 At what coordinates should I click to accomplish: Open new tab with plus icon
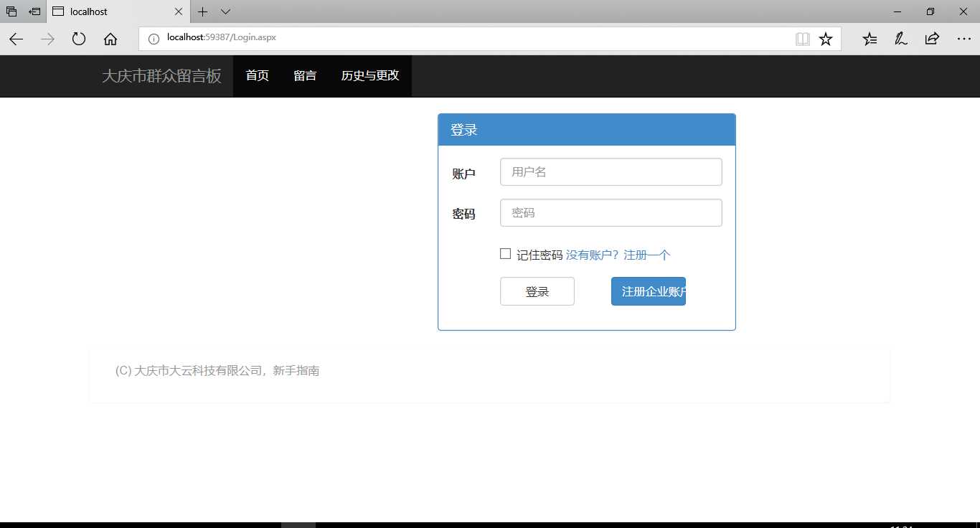coord(203,11)
